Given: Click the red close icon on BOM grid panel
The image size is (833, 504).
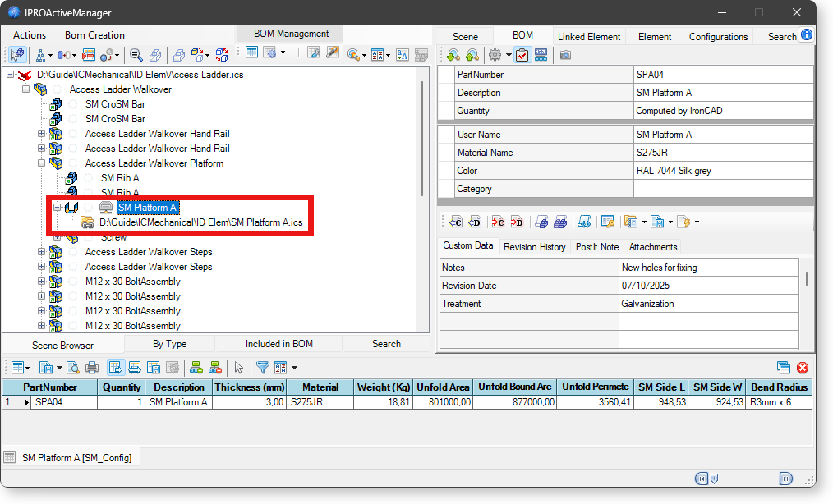Looking at the screenshot, I should [x=803, y=368].
